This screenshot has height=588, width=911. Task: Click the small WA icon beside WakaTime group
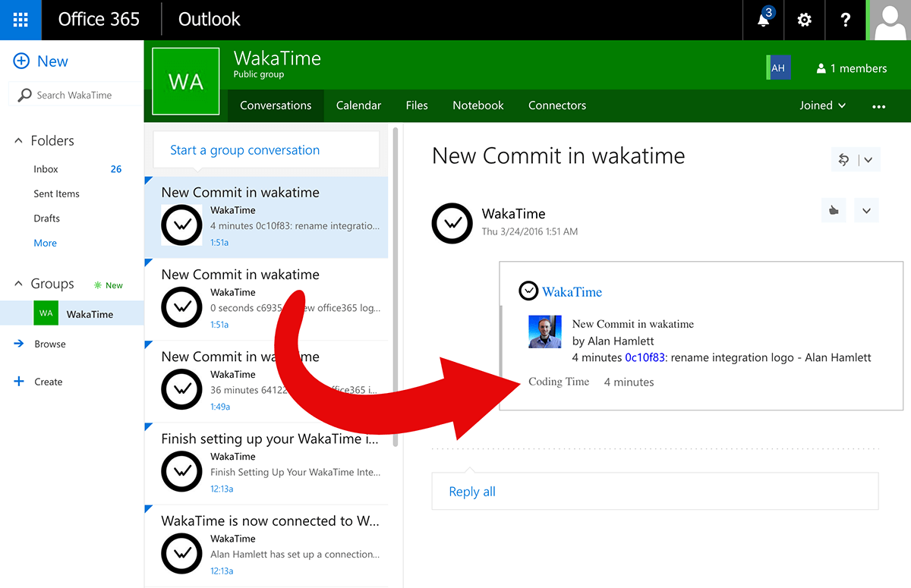click(46, 313)
